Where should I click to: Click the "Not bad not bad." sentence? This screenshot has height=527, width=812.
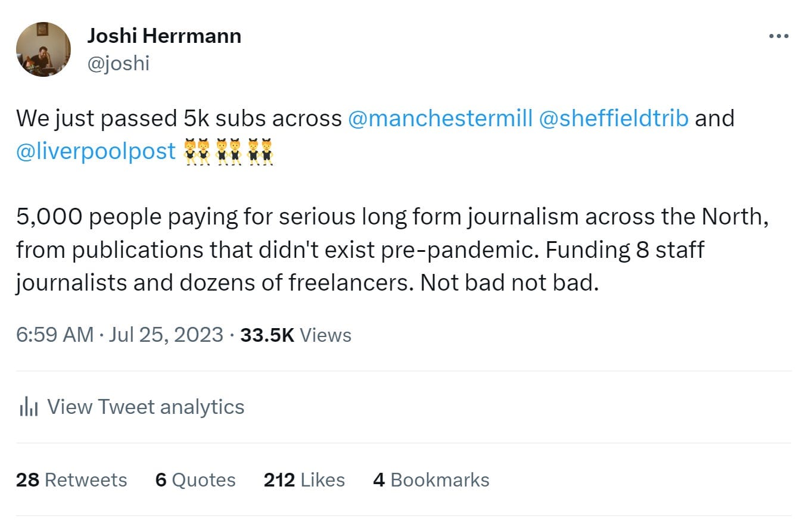509,282
